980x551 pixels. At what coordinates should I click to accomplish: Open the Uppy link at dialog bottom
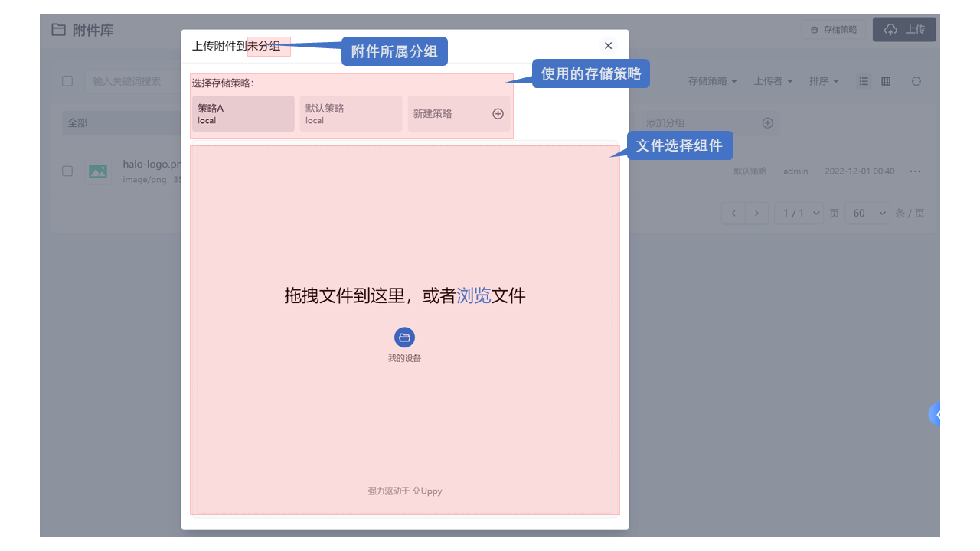tap(427, 491)
